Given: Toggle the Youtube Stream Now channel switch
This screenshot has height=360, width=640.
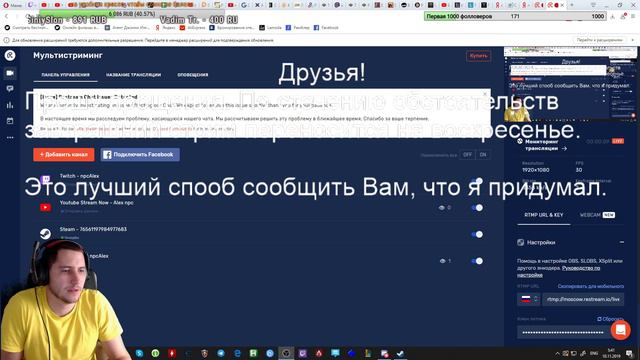Looking at the screenshot, I should pos(477,208).
